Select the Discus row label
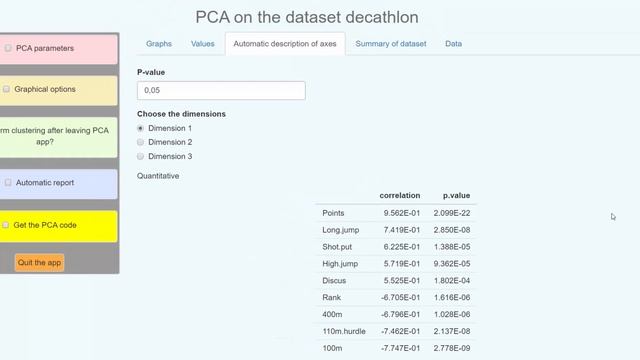640x360 pixels. [x=334, y=281]
